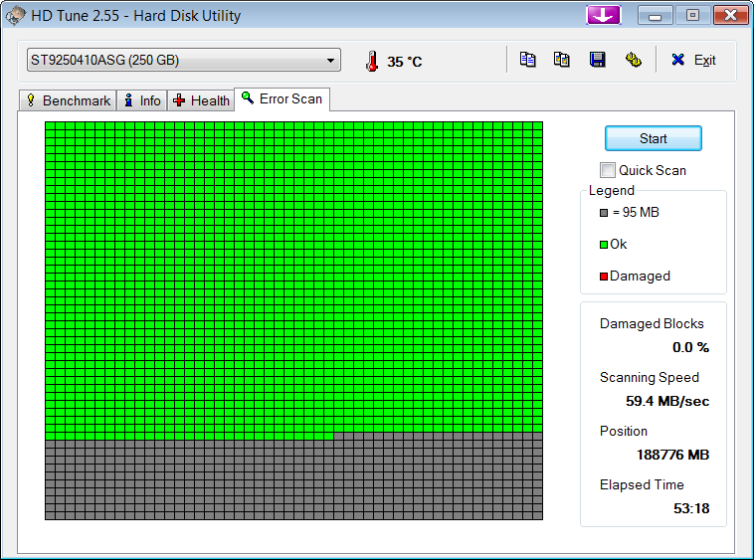754x560 pixels.
Task: Click the Scanning Speed label
Action: click(x=650, y=378)
